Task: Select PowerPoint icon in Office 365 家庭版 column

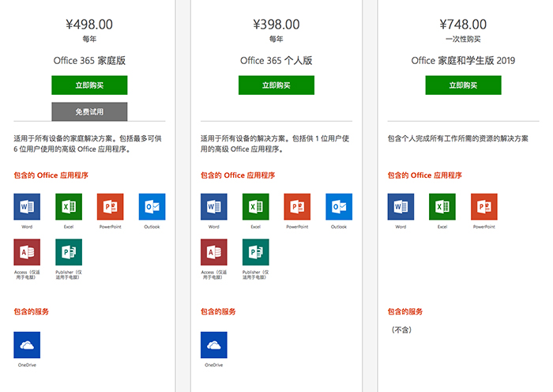Action: coord(110,206)
